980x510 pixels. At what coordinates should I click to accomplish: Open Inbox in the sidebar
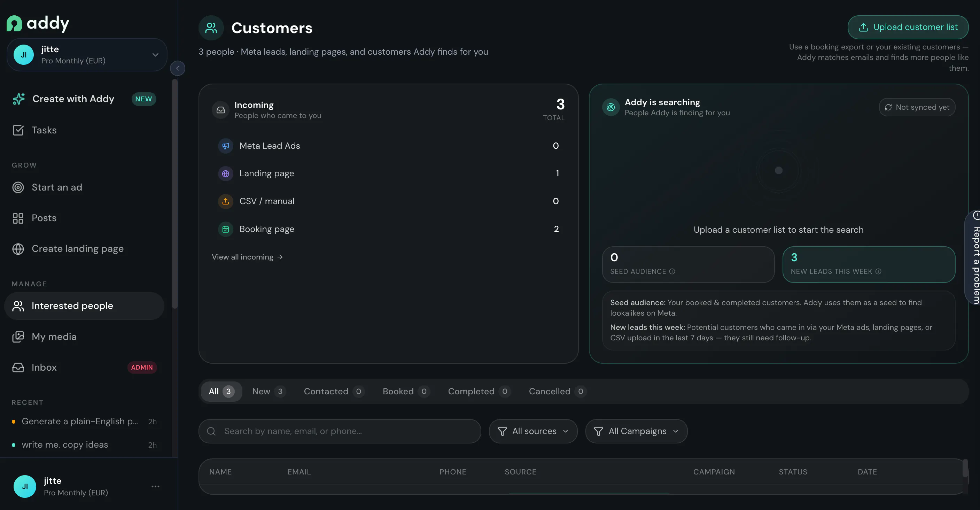click(x=84, y=368)
